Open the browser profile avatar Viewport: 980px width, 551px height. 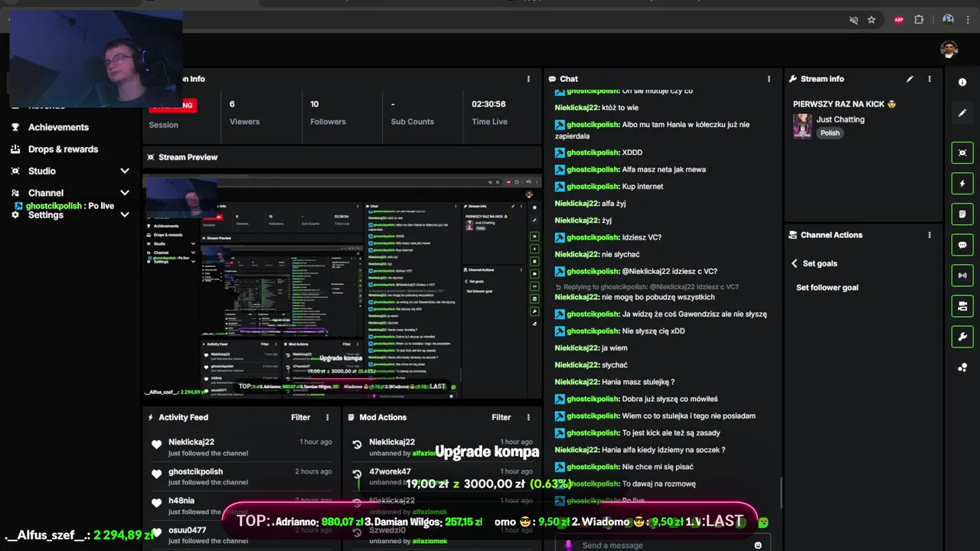(x=948, y=20)
